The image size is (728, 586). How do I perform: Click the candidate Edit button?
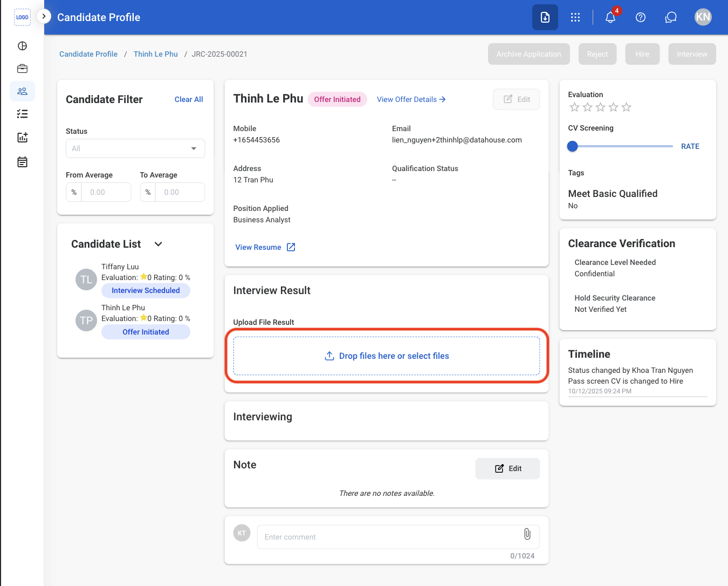click(517, 99)
